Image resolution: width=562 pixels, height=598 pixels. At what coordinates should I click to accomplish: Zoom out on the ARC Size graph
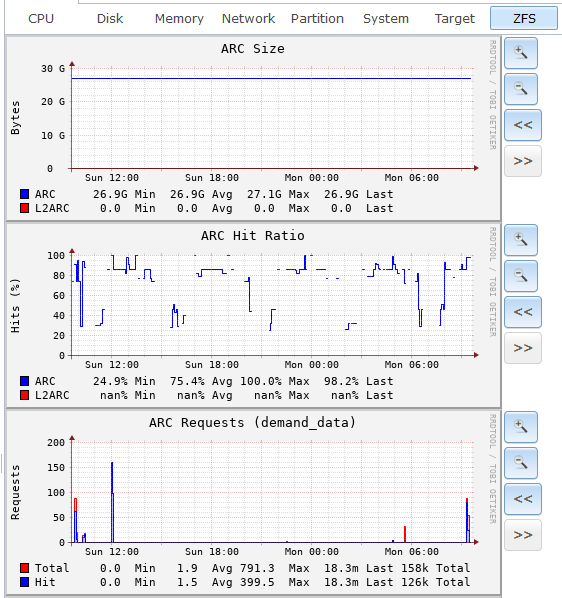point(521,89)
